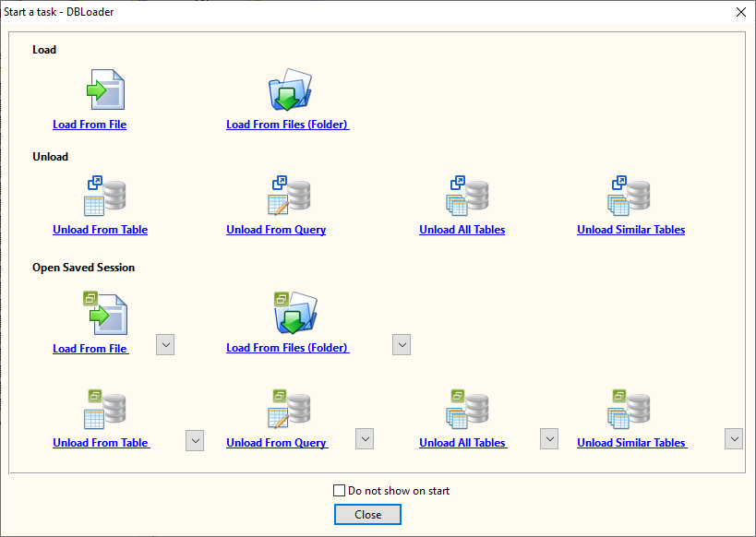The width and height of the screenshot is (756, 537).
Task: Open the Load From Files (Folder) link under Load
Action: (x=288, y=125)
